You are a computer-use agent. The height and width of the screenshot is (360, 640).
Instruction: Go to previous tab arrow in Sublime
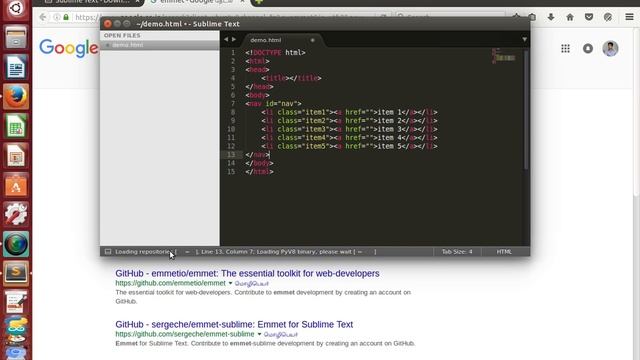pyautogui.click(x=226, y=40)
